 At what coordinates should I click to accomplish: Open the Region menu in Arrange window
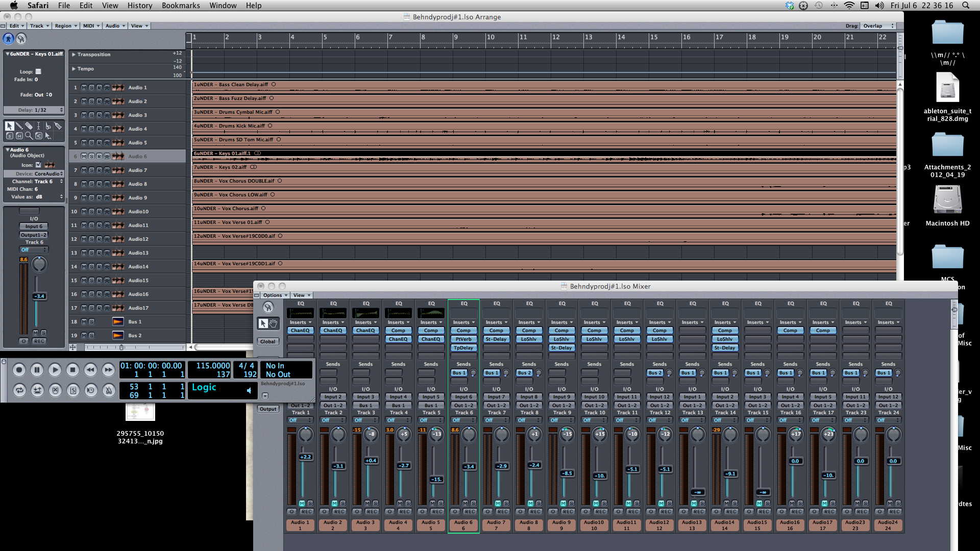66,26
